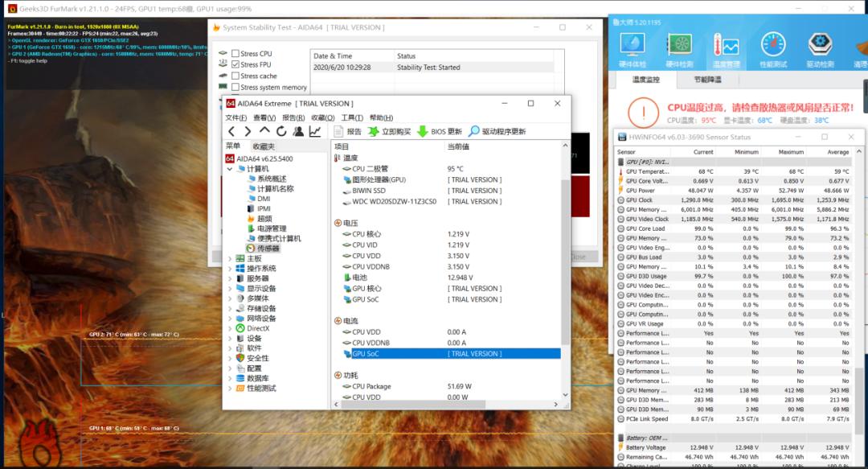
Task: Select DMI in AIDA64 tree
Action: click(259, 199)
